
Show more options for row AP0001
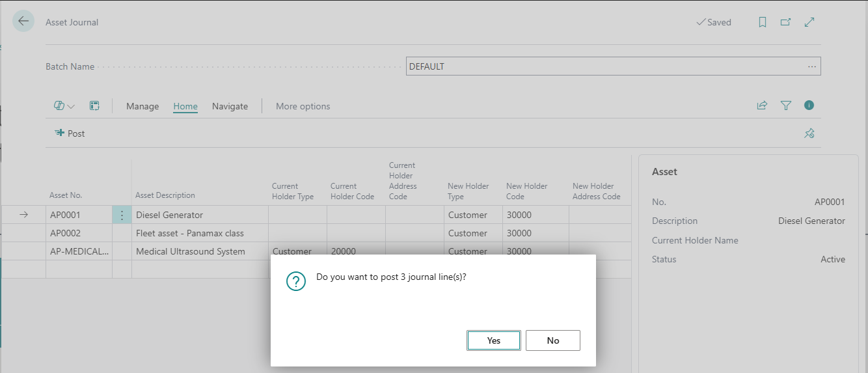tap(122, 215)
